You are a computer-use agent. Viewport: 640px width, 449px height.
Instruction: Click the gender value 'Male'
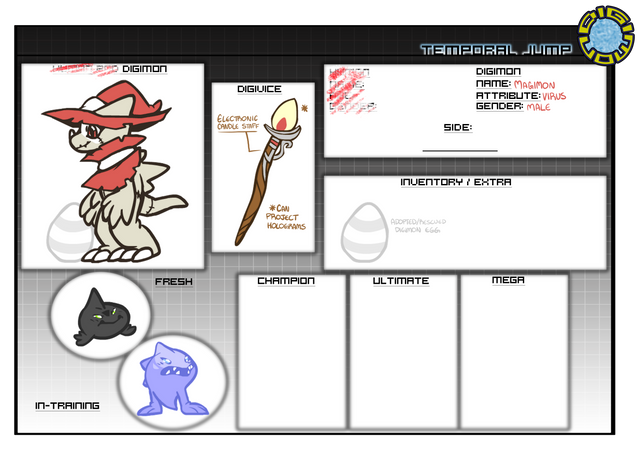(538, 107)
